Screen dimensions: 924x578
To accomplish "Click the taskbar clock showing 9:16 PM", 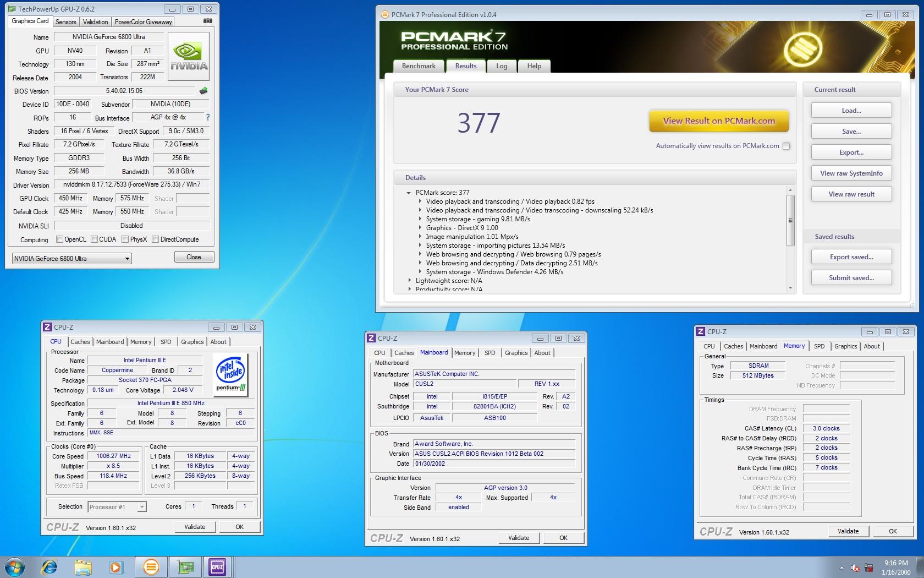I will pos(896,568).
